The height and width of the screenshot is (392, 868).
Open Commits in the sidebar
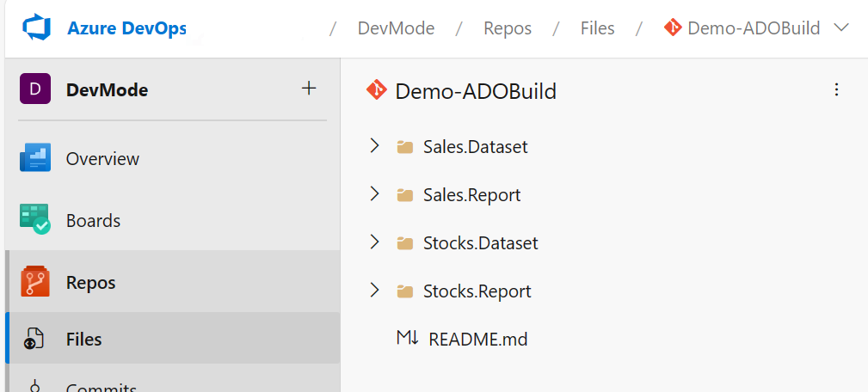(x=102, y=387)
